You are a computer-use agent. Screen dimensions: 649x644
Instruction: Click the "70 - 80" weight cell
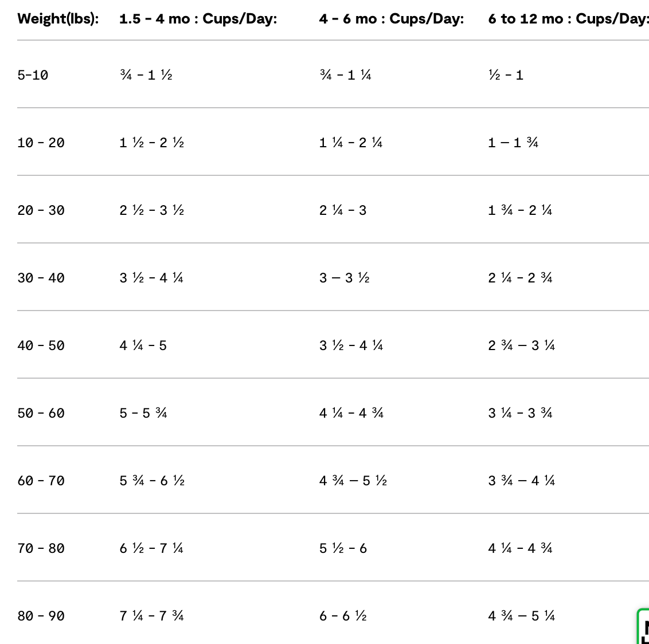tap(41, 548)
